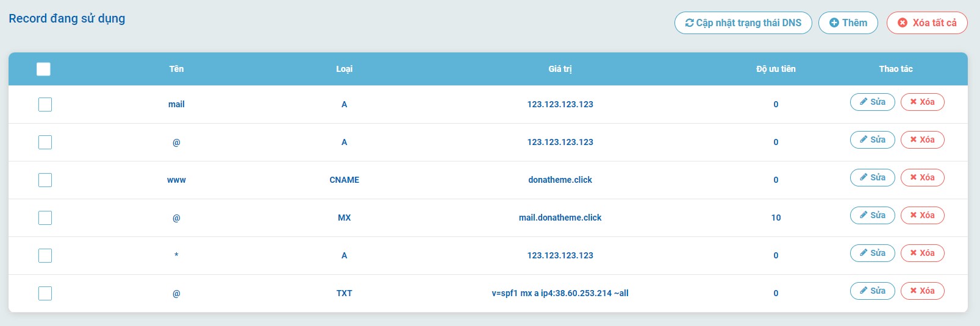Click the plus icon on Thêm button
The image size is (980, 326).
(x=834, y=23)
